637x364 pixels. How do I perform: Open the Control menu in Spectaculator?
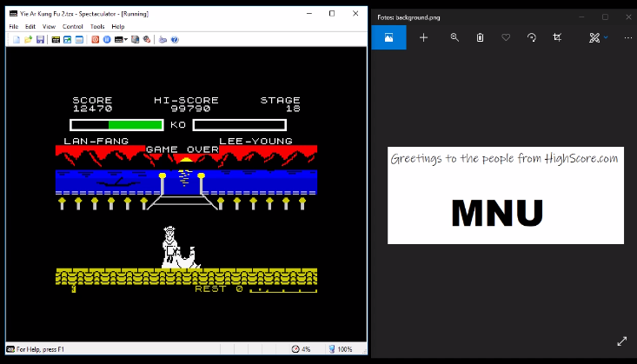point(73,26)
